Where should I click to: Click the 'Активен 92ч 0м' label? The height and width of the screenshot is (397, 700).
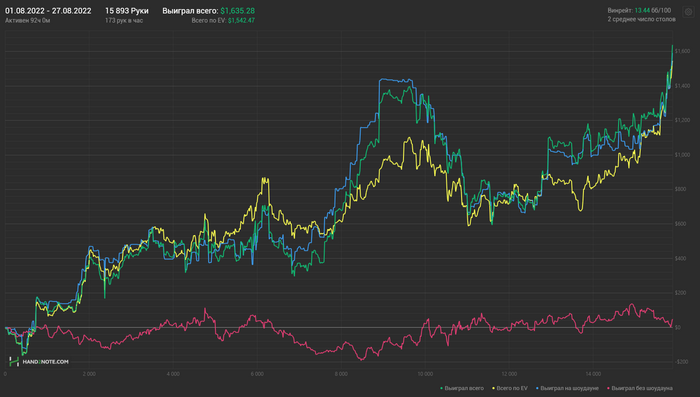[28, 21]
